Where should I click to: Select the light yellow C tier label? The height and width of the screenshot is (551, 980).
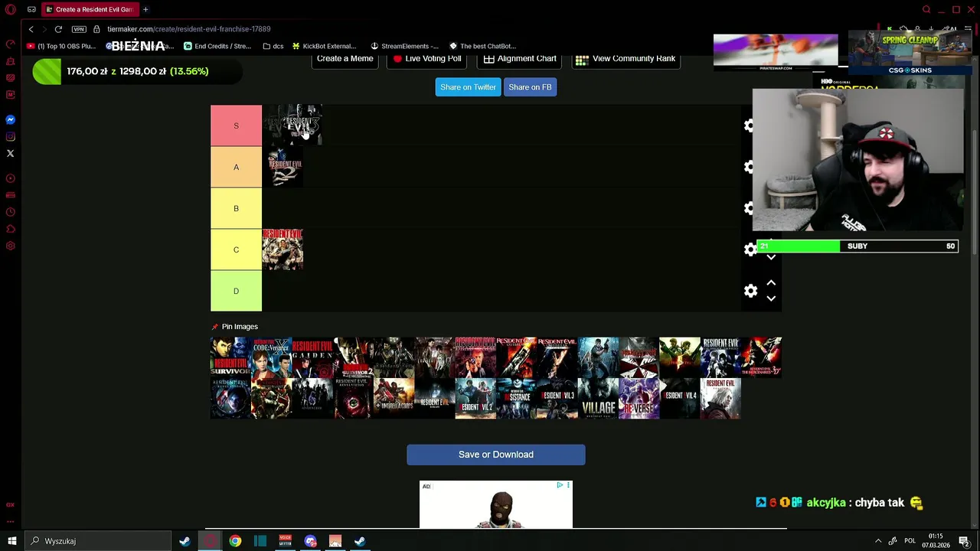pyautogui.click(x=236, y=249)
